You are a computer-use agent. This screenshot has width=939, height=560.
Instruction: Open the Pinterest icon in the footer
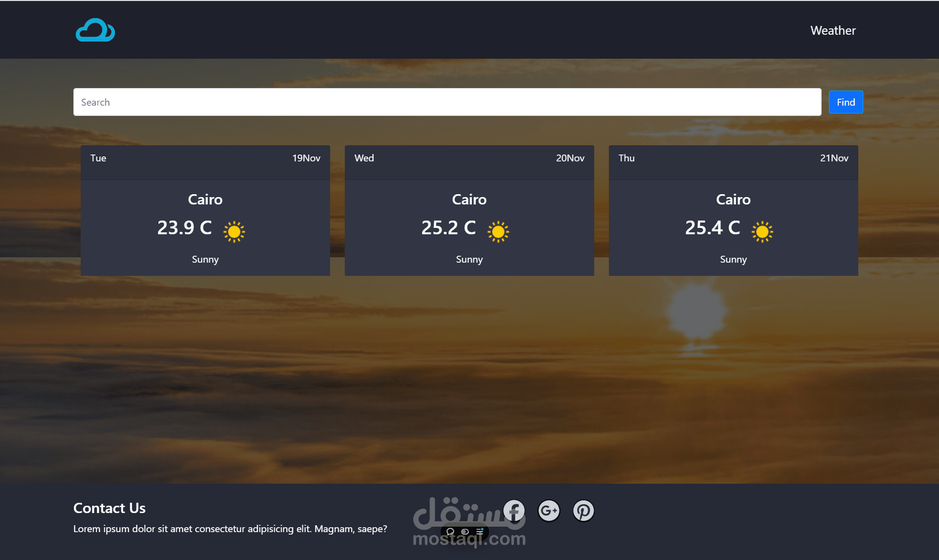(x=583, y=511)
